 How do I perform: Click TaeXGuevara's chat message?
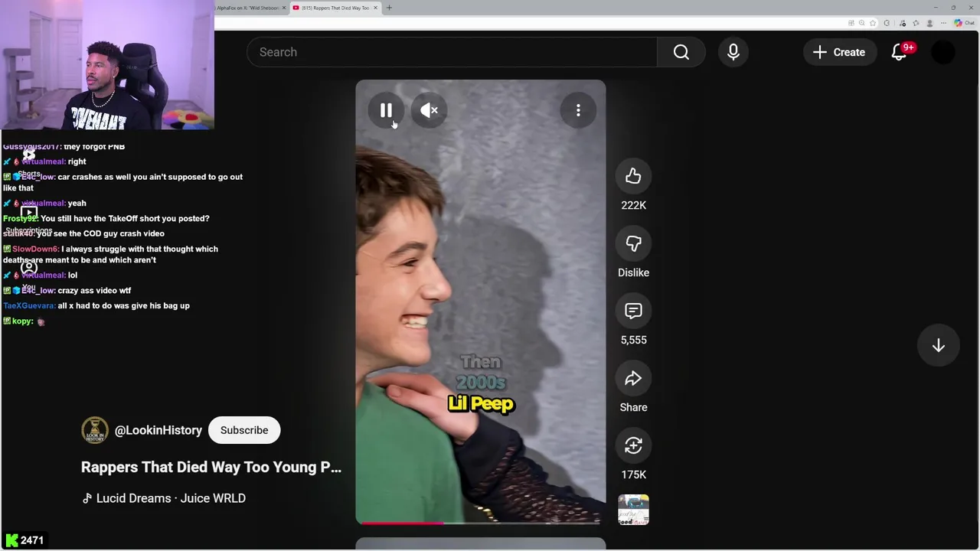point(96,305)
